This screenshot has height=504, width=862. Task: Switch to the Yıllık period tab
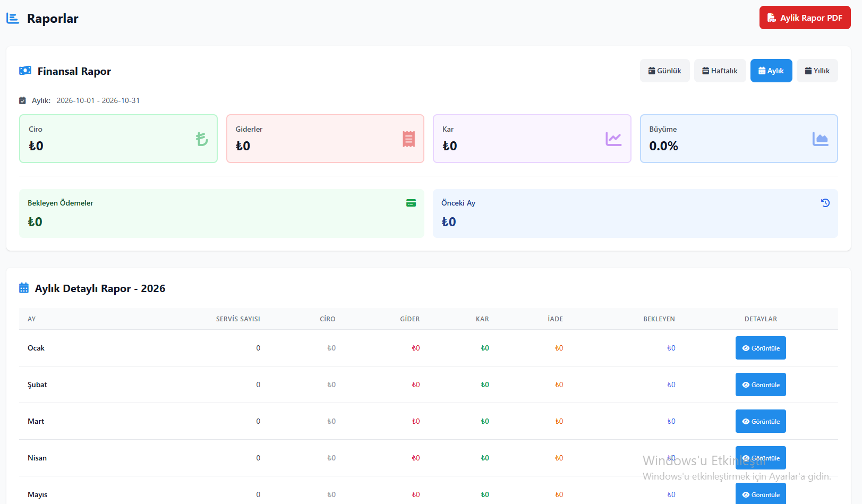tap(817, 71)
